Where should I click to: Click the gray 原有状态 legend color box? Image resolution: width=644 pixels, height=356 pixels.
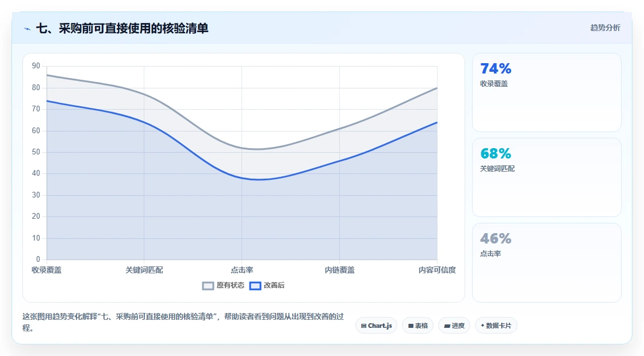(208, 286)
